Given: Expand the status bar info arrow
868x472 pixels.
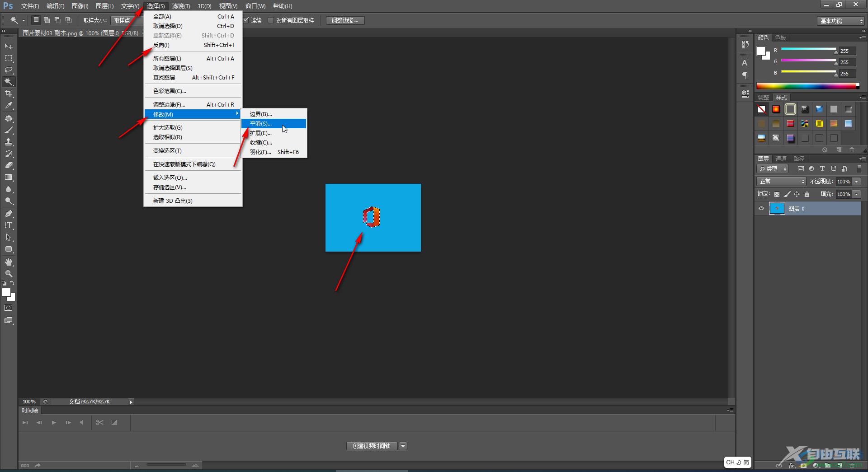Looking at the screenshot, I should (x=131, y=402).
